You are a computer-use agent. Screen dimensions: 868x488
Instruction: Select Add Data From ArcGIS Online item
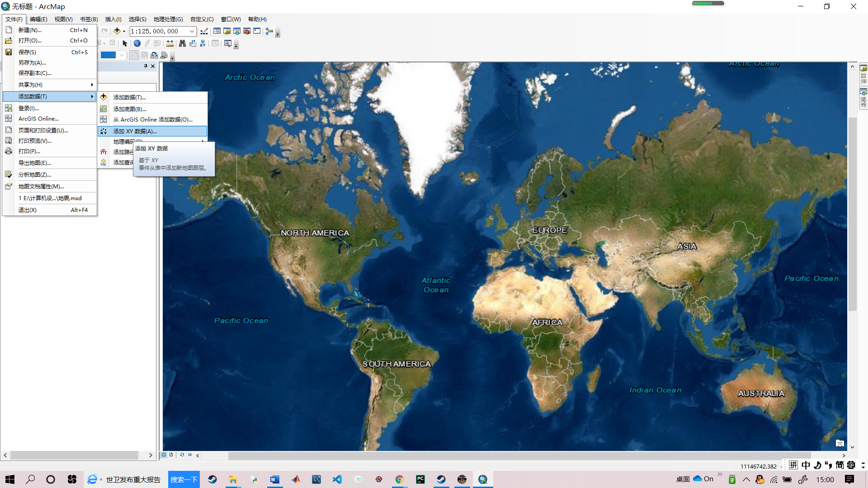(x=153, y=119)
